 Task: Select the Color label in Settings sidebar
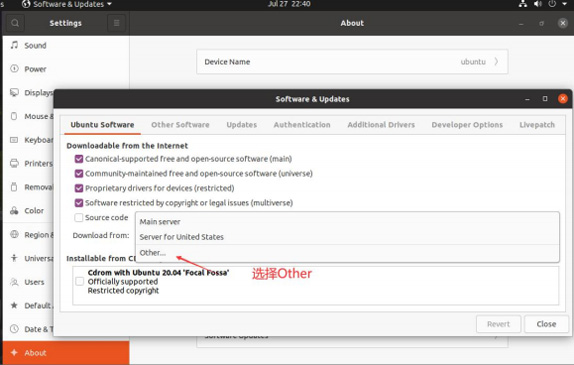click(x=34, y=211)
